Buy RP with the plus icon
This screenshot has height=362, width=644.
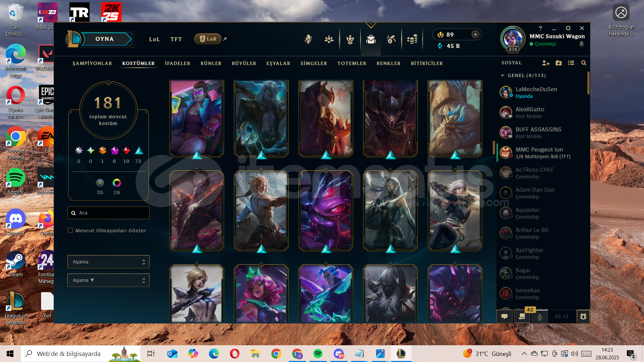click(x=475, y=34)
